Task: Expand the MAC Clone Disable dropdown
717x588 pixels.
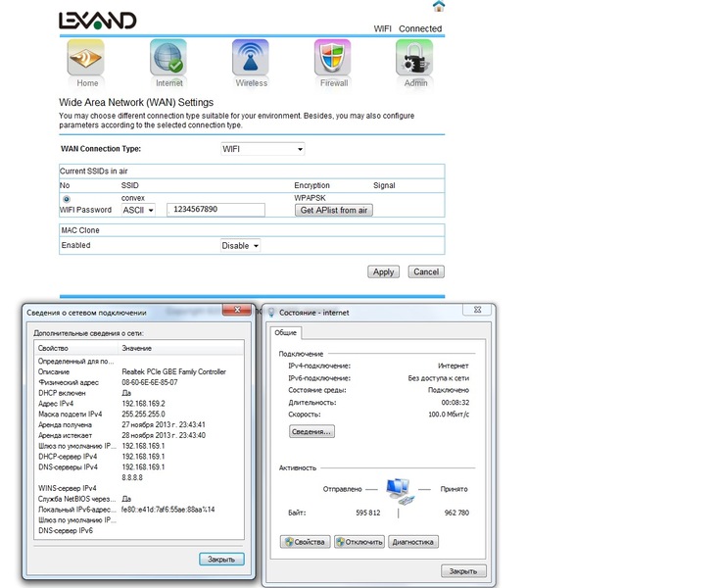Action: [x=241, y=246]
